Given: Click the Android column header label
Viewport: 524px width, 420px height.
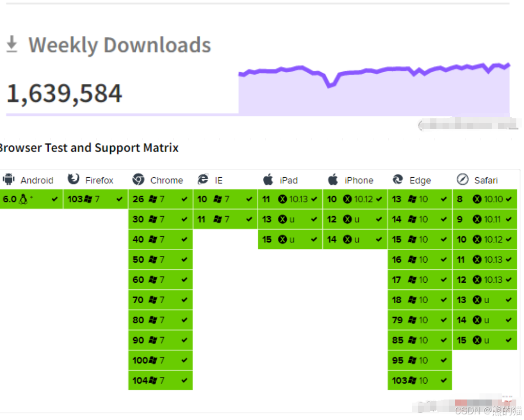Looking at the screenshot, I should [x=37, y=180].
